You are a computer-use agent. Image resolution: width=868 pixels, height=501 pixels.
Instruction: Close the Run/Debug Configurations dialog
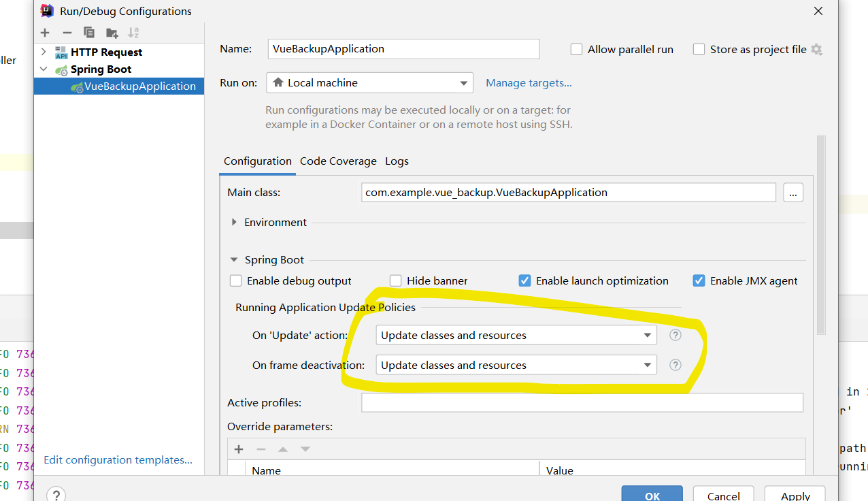point(818,11)
